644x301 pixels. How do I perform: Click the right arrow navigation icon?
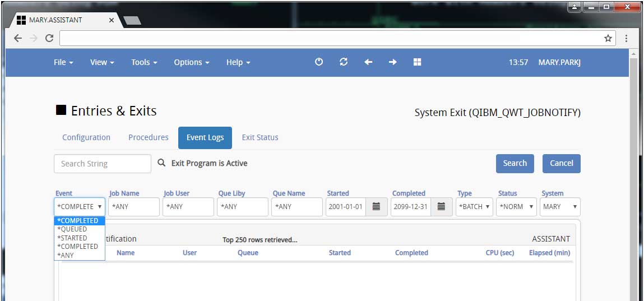click(x=392, y=62)
